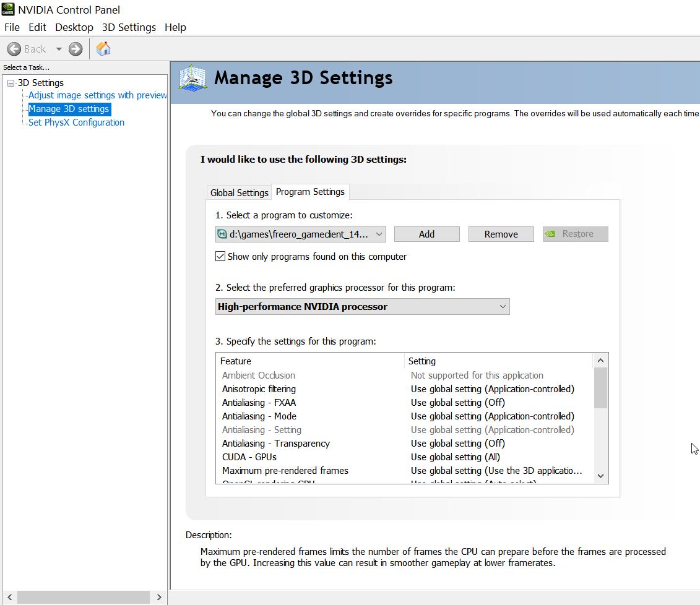The image size is (700, 605).
Task: Click the task pane scroll left arrow
Action: 10,597
